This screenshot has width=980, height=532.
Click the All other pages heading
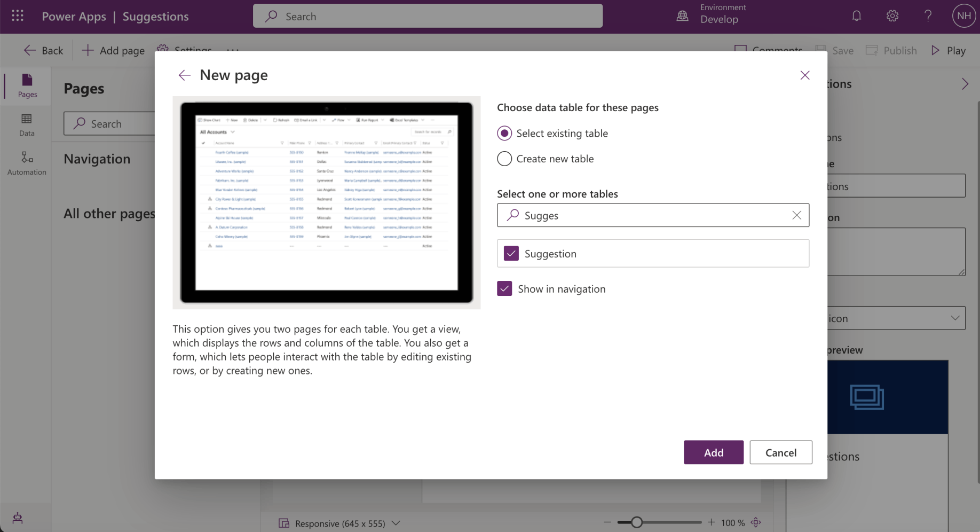coord(109,214)
